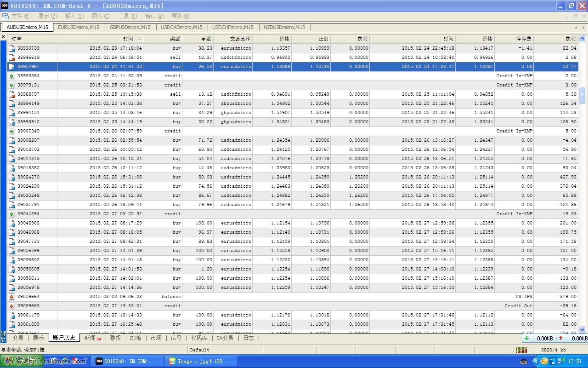Image resolution: width=588 pixels, height=368 pixels.
Task: Click the icon of selected order 38954967
Action: pyautogui.click(x=12, y=67)
